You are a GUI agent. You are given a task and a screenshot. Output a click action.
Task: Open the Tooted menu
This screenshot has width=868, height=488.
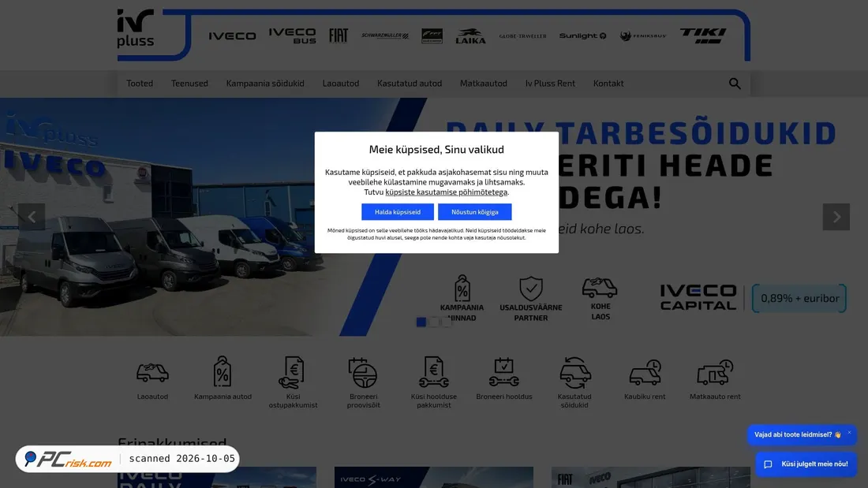click(x=140, y=84)
